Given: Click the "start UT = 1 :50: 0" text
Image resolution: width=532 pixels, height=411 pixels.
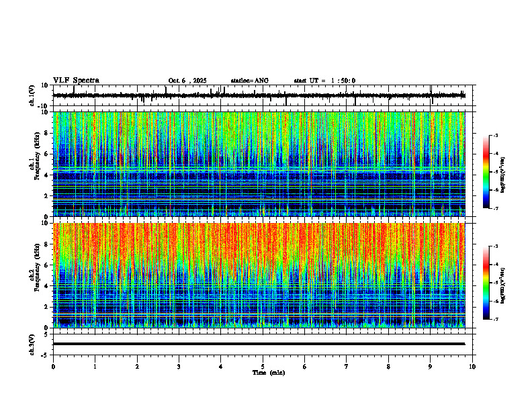Looking at the screenshot, I should [x=324, y=81].
